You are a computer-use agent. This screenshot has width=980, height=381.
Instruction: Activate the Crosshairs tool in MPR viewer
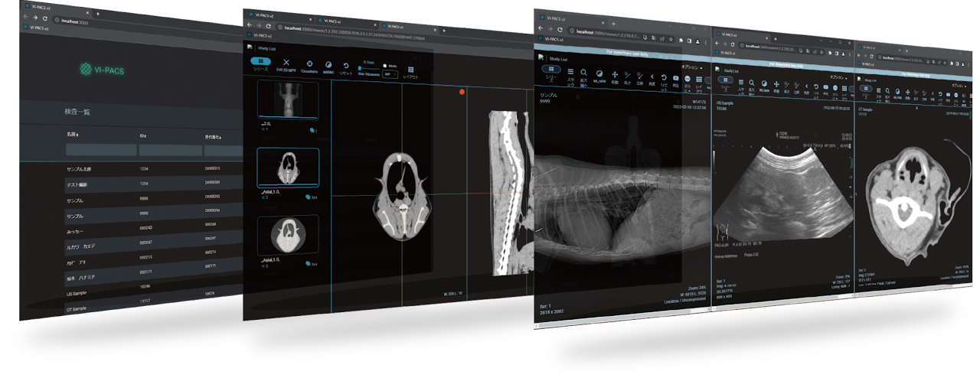coord(309,64)
